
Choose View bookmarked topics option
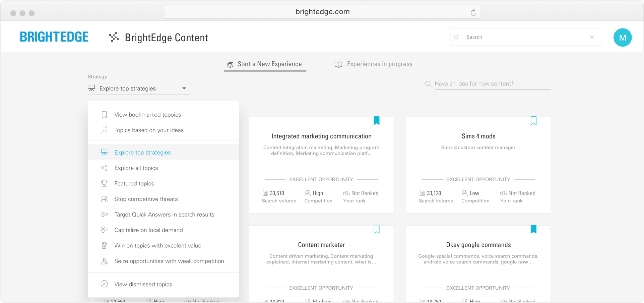tap(147, 115)
